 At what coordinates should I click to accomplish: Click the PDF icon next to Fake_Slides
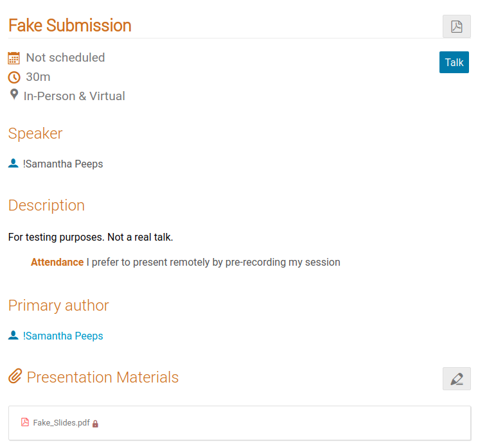tap(25, 422)
